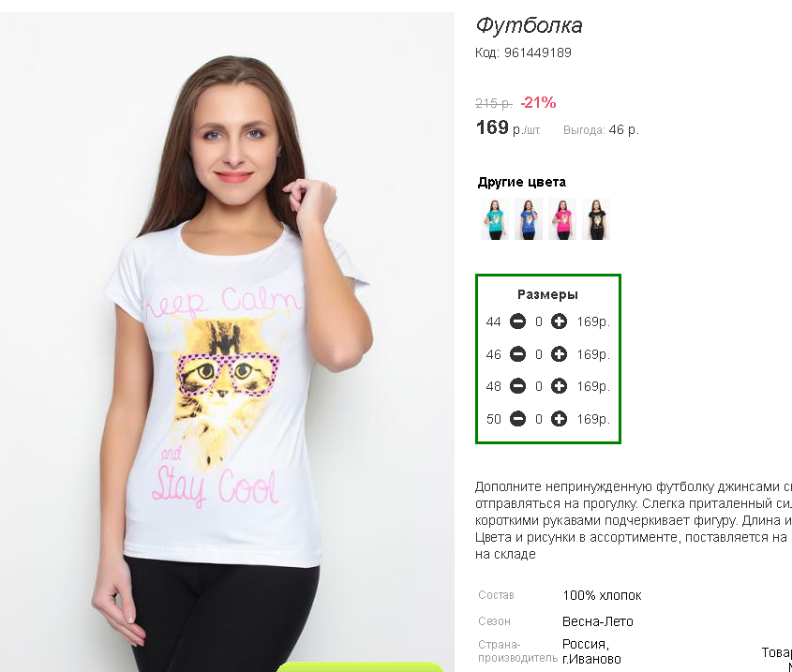The width and height of the screenshot is (792, 672).
Task: Increase quantity for size 50
Action: (559, 419)
